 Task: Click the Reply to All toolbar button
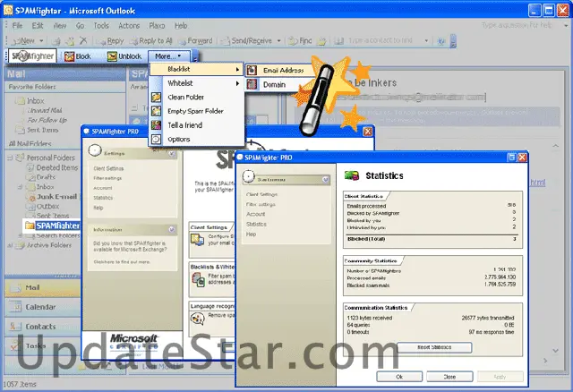[151, 41]
